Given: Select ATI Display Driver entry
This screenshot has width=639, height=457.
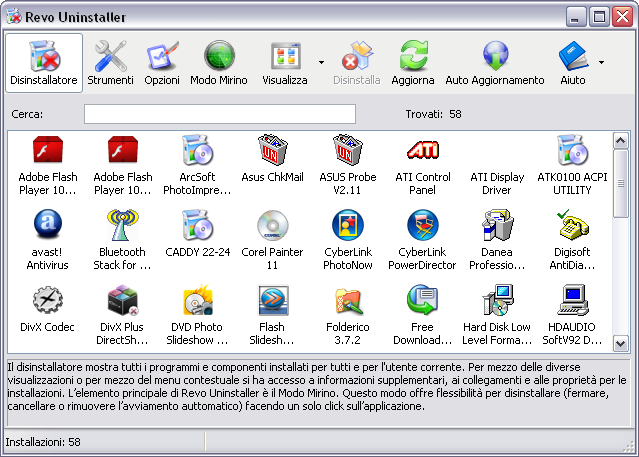Looking at the screenshot, I should pyautogui.click(x=497, y=183).
